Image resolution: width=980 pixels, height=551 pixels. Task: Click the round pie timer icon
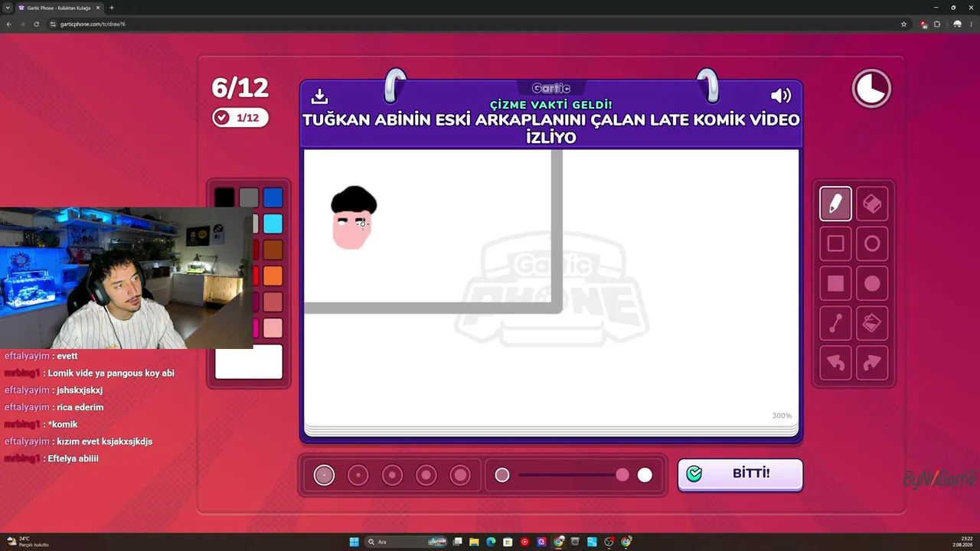pos(871,89)
